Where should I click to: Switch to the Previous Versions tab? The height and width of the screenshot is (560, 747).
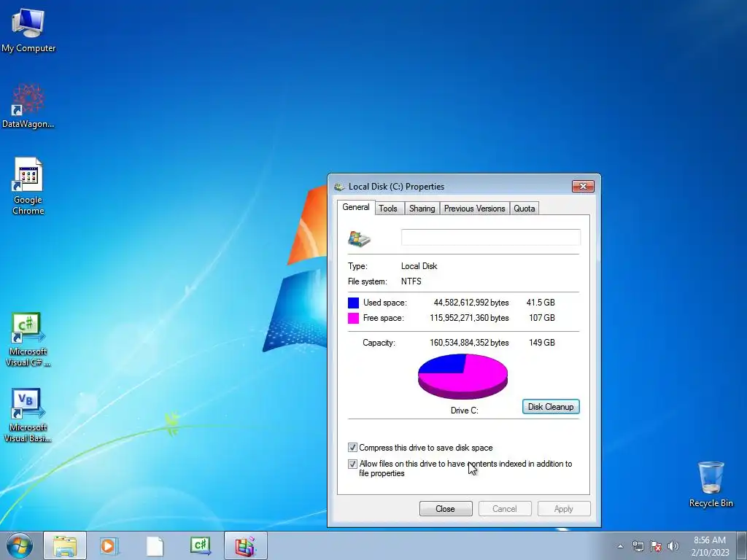tap(474, 208)
